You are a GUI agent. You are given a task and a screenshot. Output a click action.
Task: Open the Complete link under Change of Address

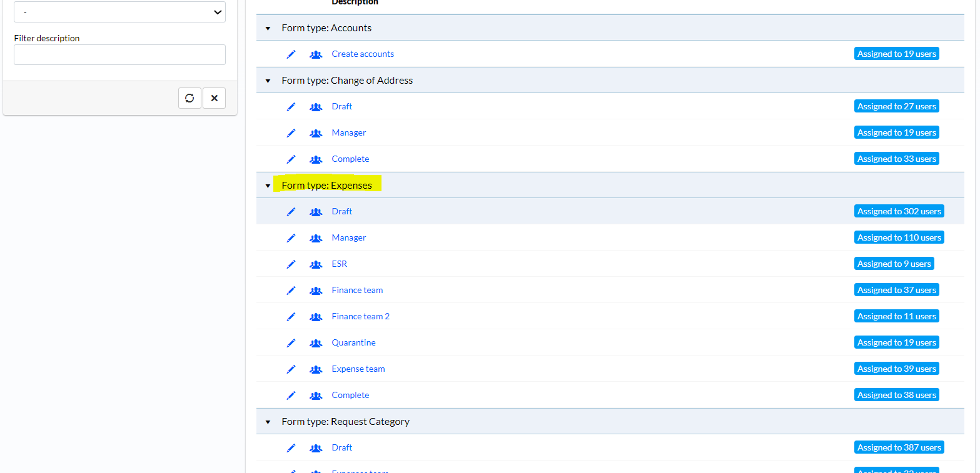coord(350,159)
